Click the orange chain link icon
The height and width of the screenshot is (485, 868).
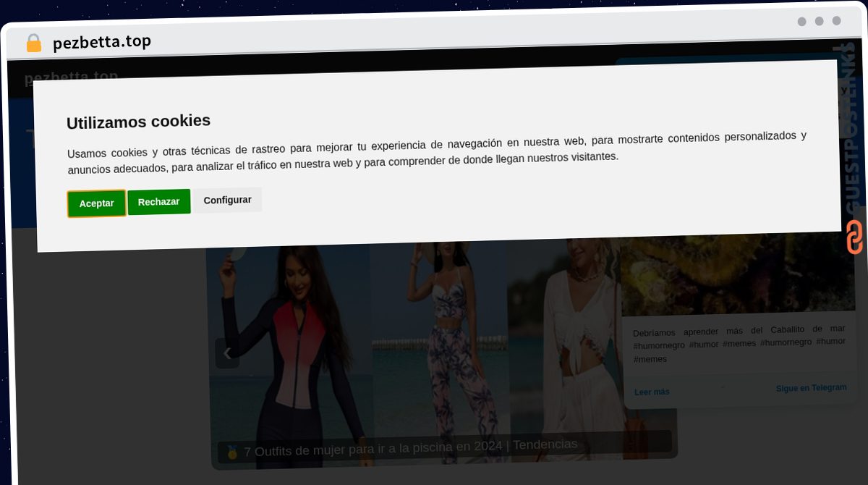[854, 237]
